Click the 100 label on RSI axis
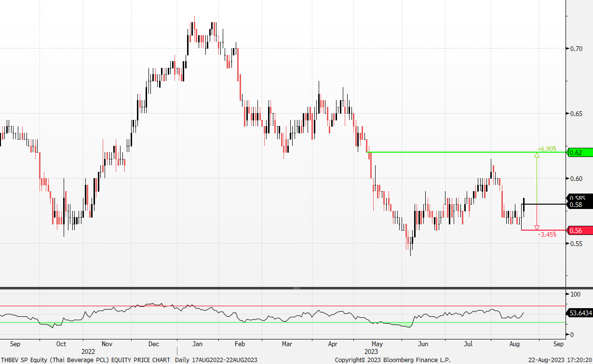Viewport: 593px width, 364px height. (575, 294)
